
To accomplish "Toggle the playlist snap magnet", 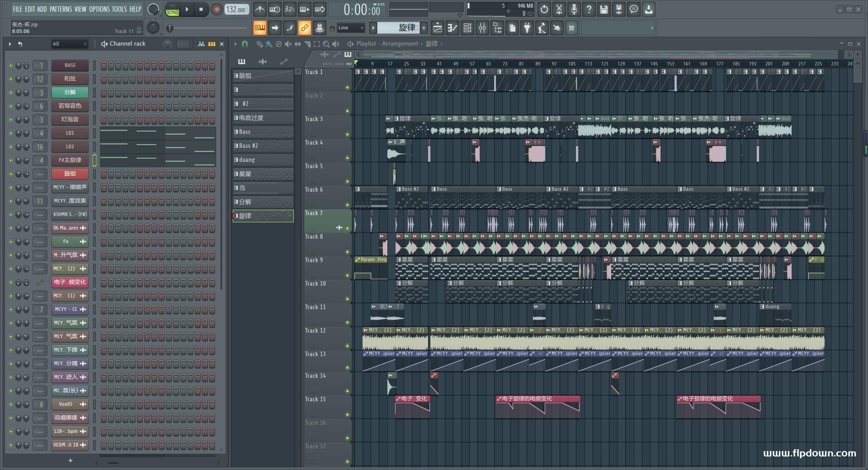I will (x=245, y=44).
